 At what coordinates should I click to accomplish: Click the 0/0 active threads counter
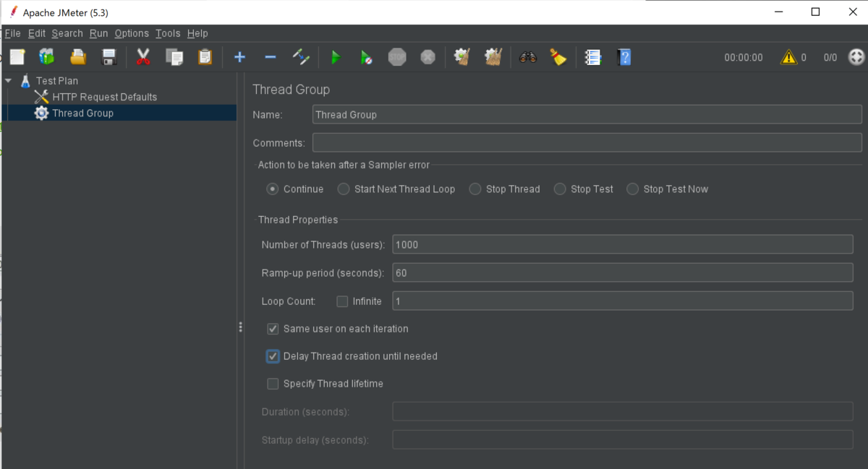pyautogui.click(x=830, y=58)
